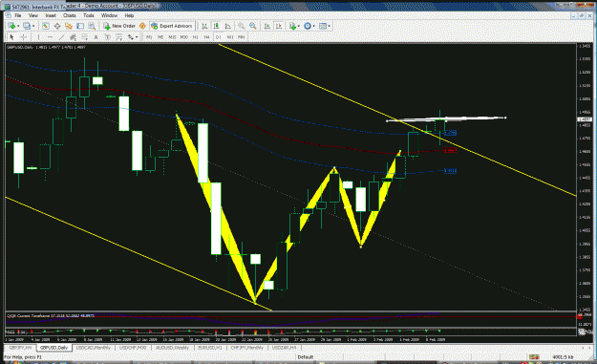Select the D1 timeframe button

(x=218, y=37)
